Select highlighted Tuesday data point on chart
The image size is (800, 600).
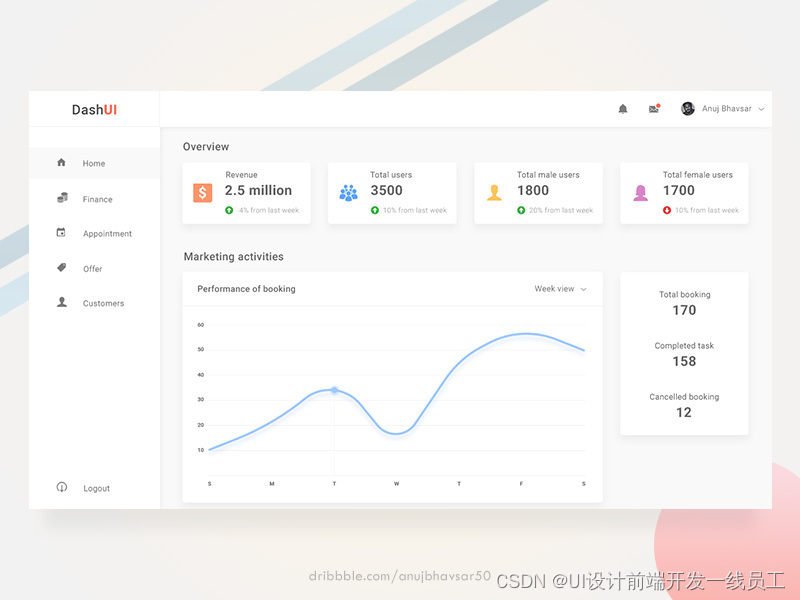(x=335, y=390)
